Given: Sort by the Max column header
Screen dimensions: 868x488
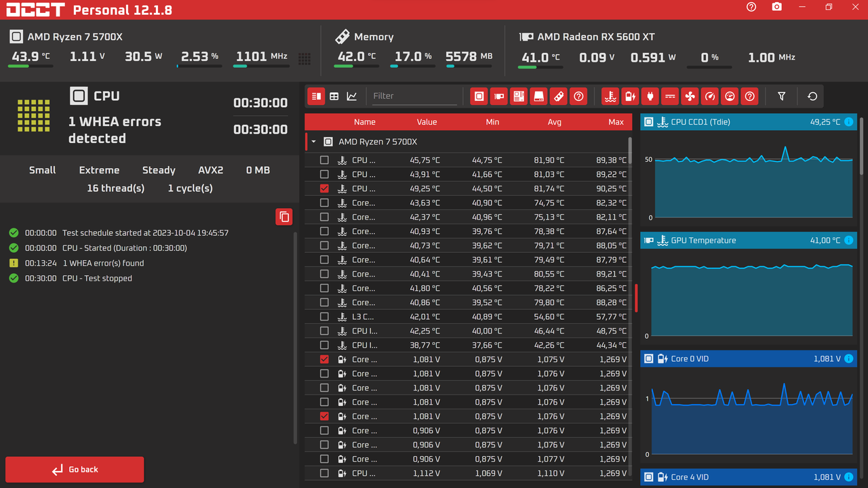Looking at the screenshot, I should click(616, 122).
